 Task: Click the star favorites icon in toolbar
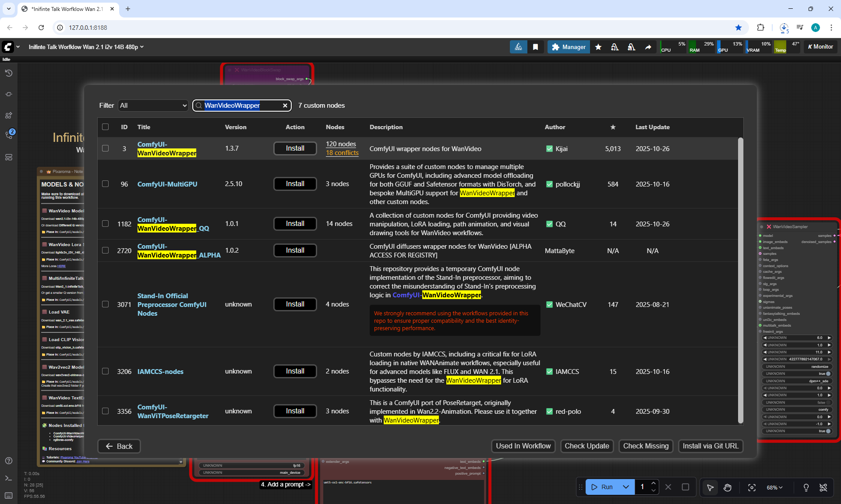[x=598, y=47]
